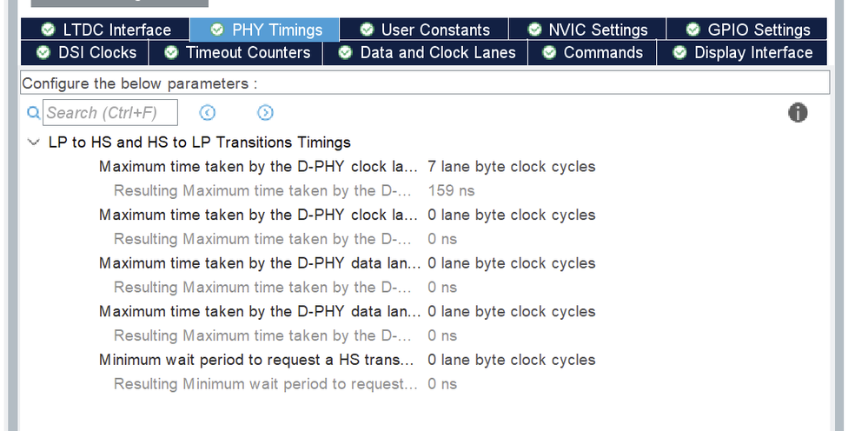
Task: Open the LTDC Interface tab
Action: [106, 30]
